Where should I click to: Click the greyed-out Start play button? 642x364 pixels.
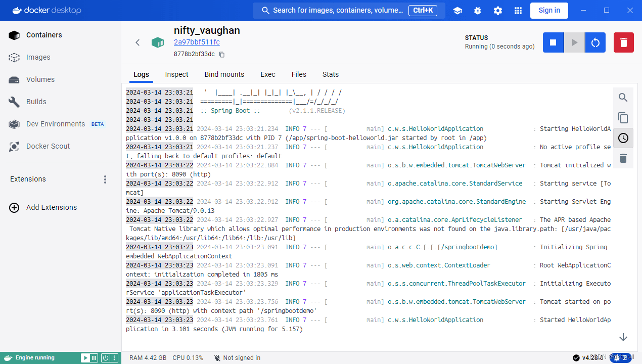point(574,42)
